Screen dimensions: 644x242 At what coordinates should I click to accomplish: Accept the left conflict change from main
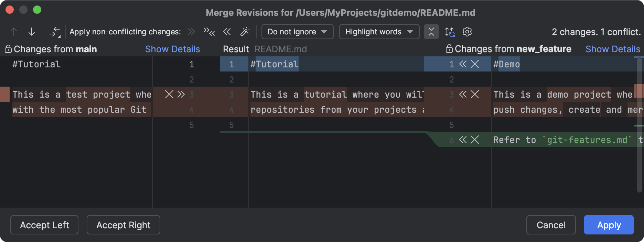pyautogui.click(x=181, y=94)
